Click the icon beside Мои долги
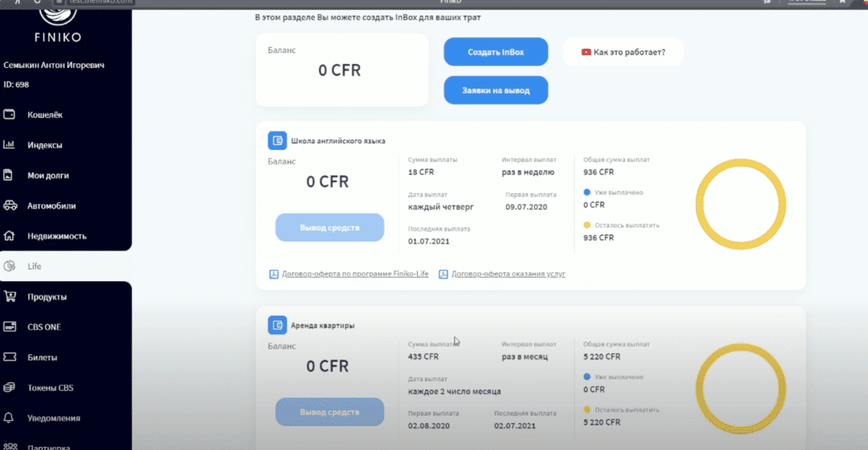The height and width of the screenshot is (450, 868). pyautogui.click(x=9, y=176)
